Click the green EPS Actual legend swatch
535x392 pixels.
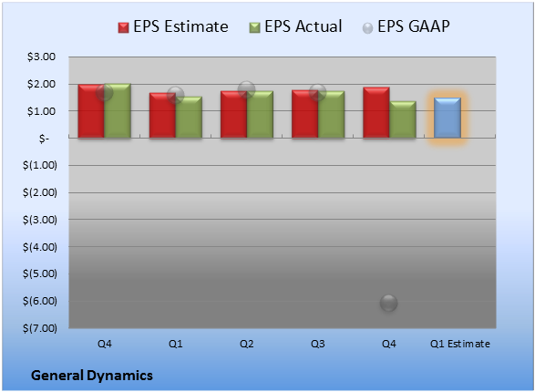pos(254,27)
